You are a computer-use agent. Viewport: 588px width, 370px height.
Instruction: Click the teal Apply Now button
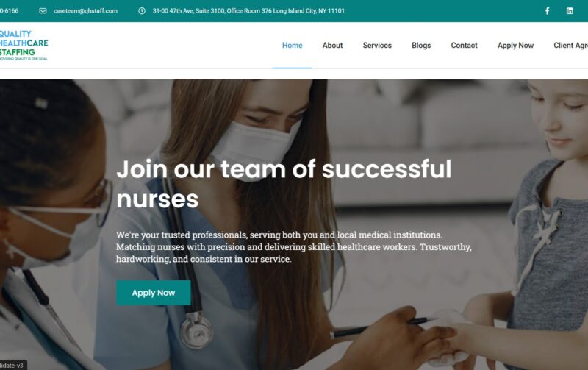154,293
